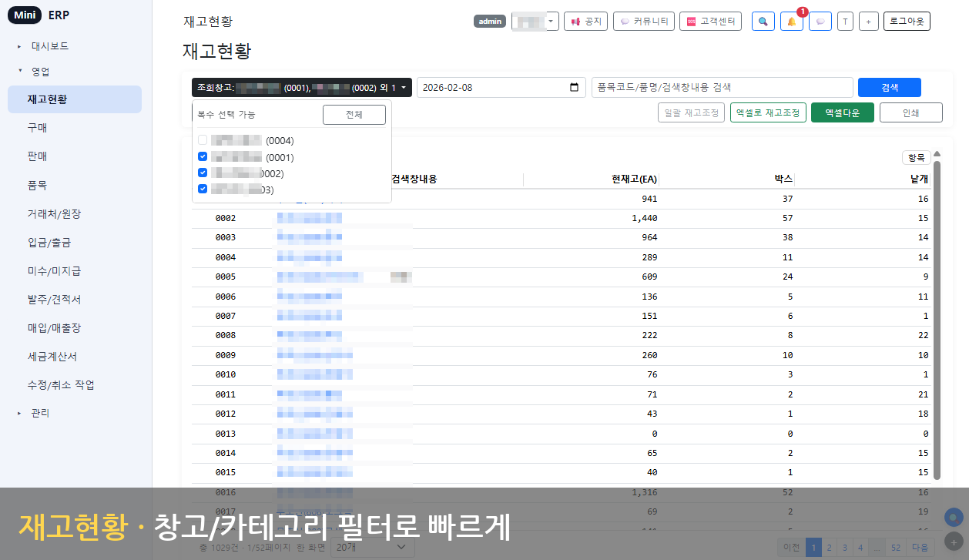
Task: Open 커뮤니티 community with speech icon
Action: click(644, 22)
